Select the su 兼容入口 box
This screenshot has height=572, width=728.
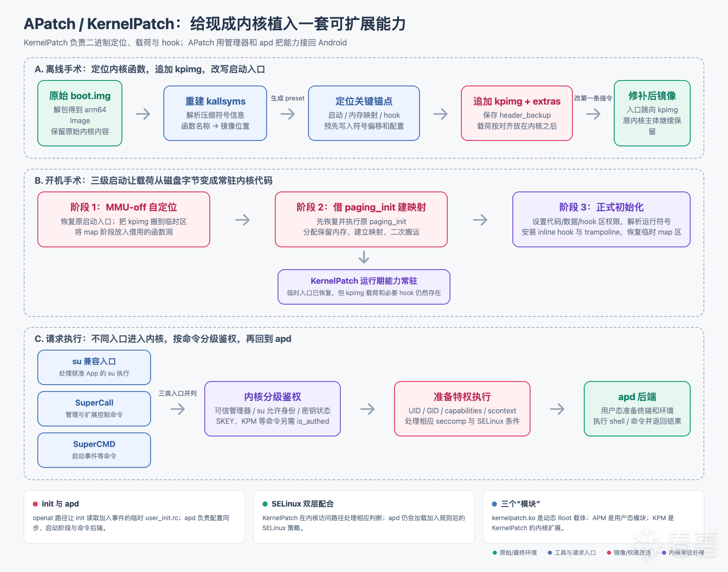(94, 367)
